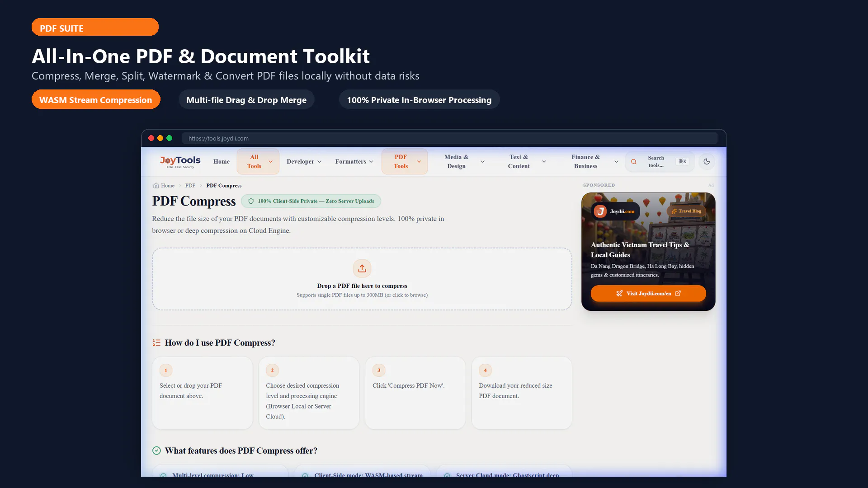Viewport: 868px width, 488px height.
Task: Expand the All Tools dropdown chevron
Action: pyautogui.click(x=271, y=162)
